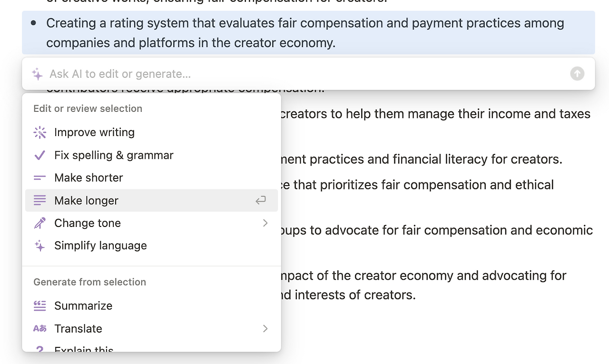Expand the Translate submenu chevron
The height and width of the screenshot is (364, 609).
(265, 329)
